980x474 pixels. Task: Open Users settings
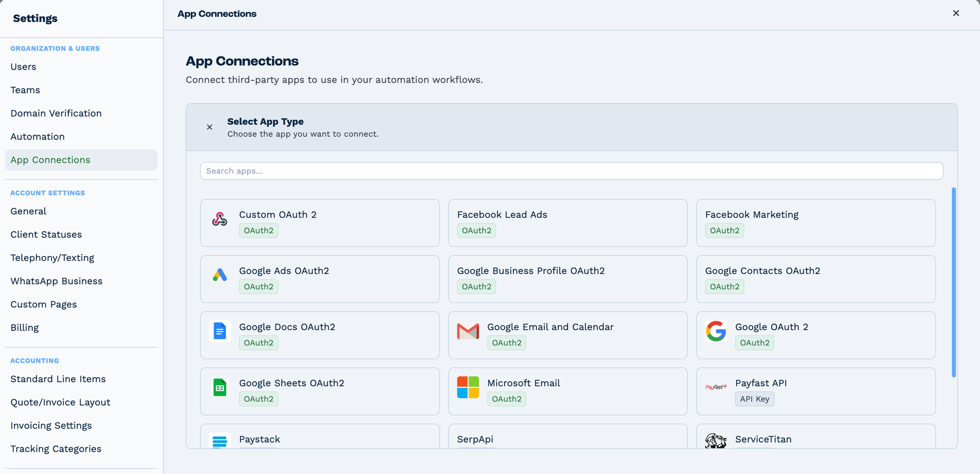pos(24,67)
